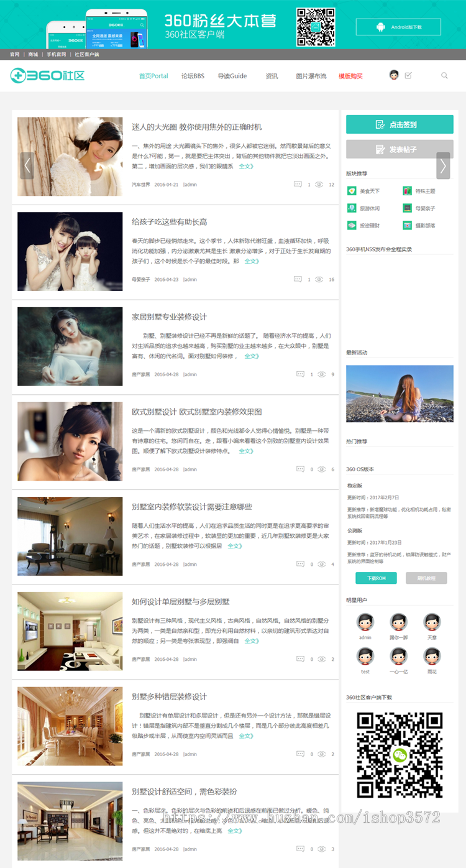Click 稳定版 heading in 360 OS版本

click(x=355, y=485)
